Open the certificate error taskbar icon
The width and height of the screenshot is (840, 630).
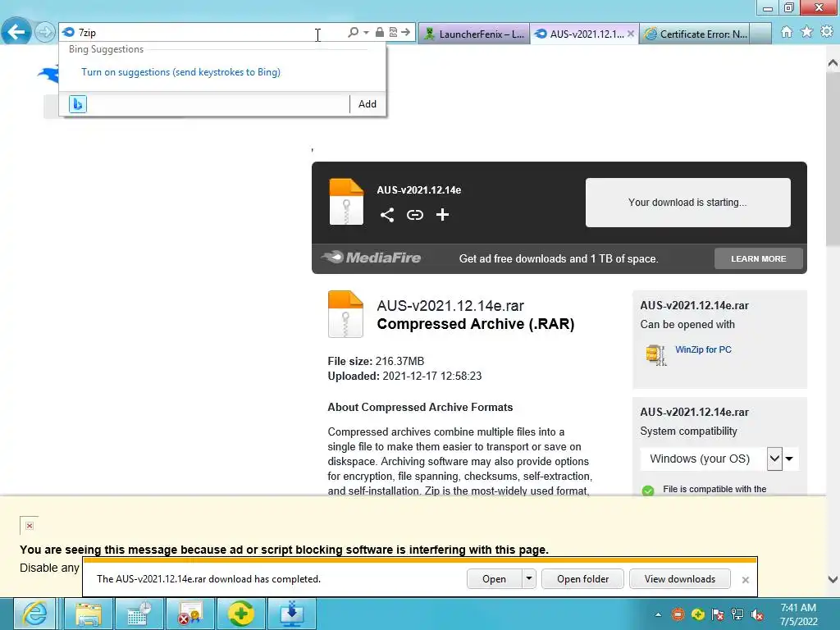tap(190, 614)
